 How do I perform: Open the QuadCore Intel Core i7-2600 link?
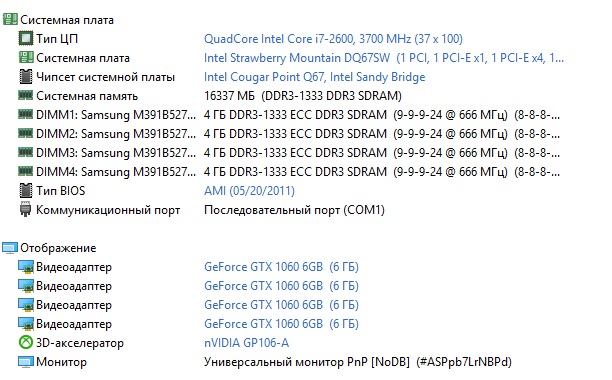click(x=333, y=39)
